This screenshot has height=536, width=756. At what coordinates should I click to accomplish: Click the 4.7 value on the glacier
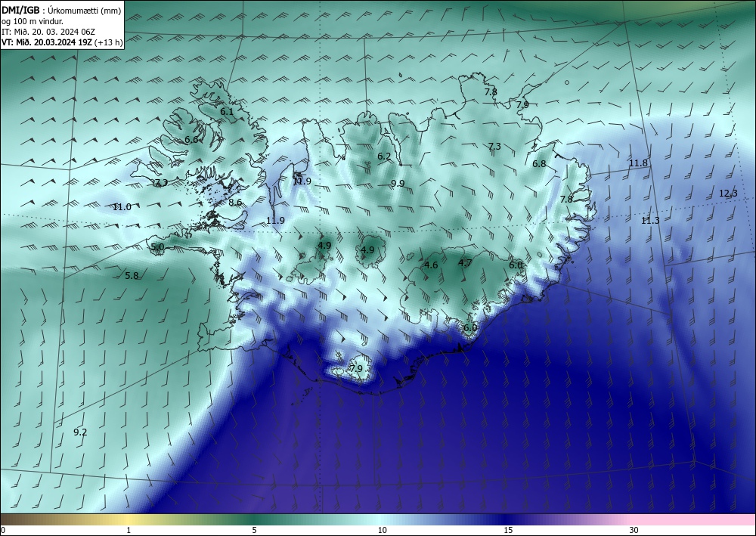465,262
